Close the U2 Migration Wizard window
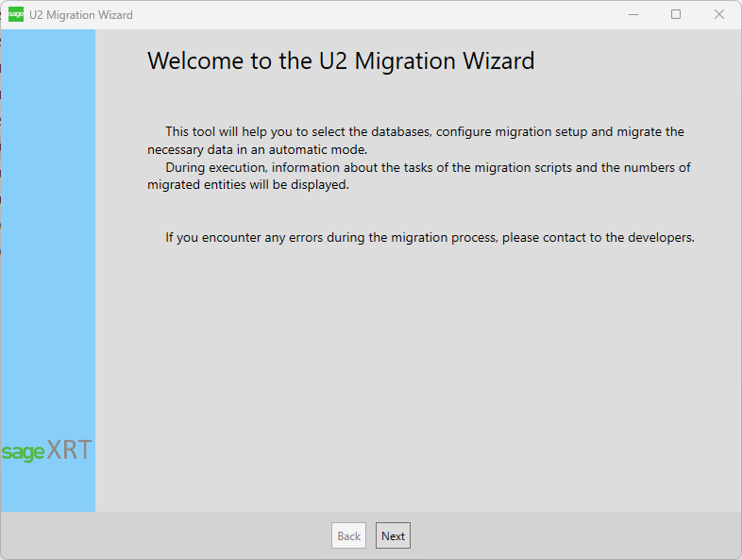 click(x=719, y=14)
